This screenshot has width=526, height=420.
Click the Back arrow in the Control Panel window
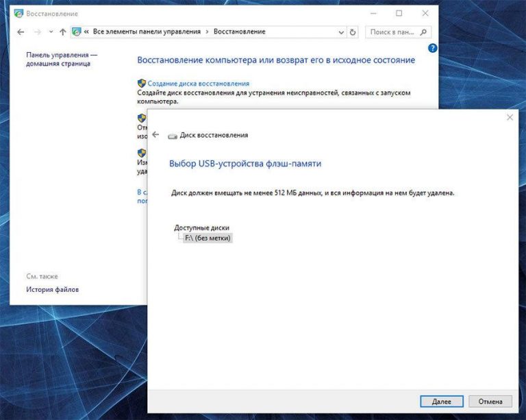coord(21,32)
